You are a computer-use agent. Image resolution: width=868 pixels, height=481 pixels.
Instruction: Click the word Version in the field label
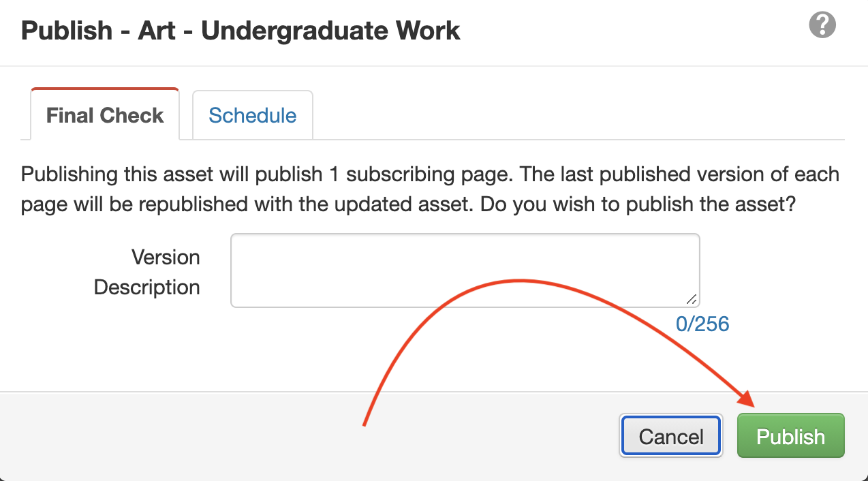[166, 257]
